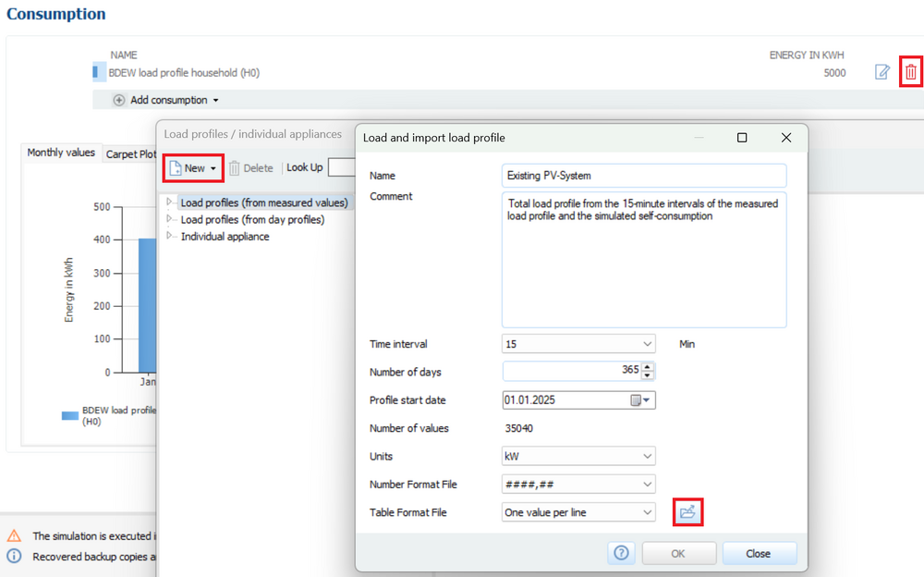Open the Units dropdown showing kW

(577, 456)
